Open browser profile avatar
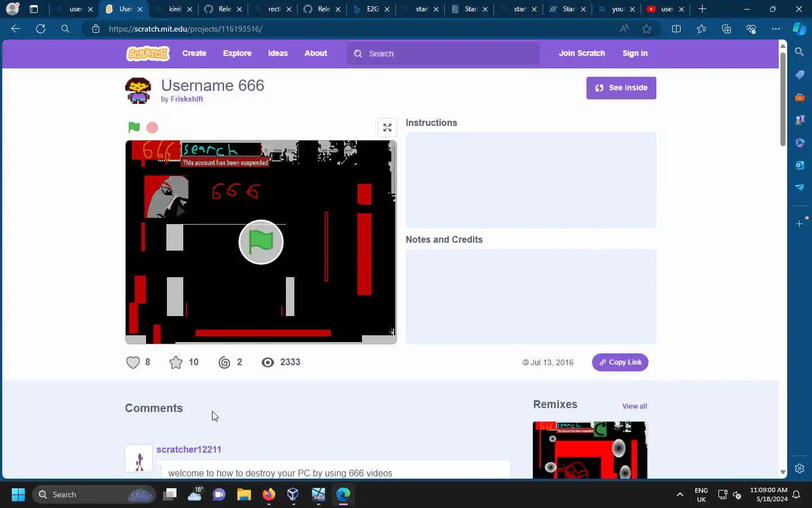812x508 pixels. click(x=12, y=9)
